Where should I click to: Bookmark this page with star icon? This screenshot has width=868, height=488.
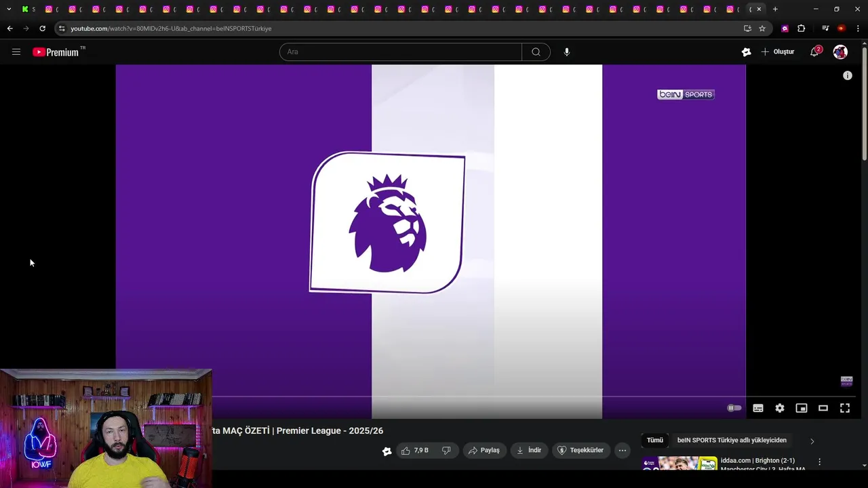click(762, 28)
